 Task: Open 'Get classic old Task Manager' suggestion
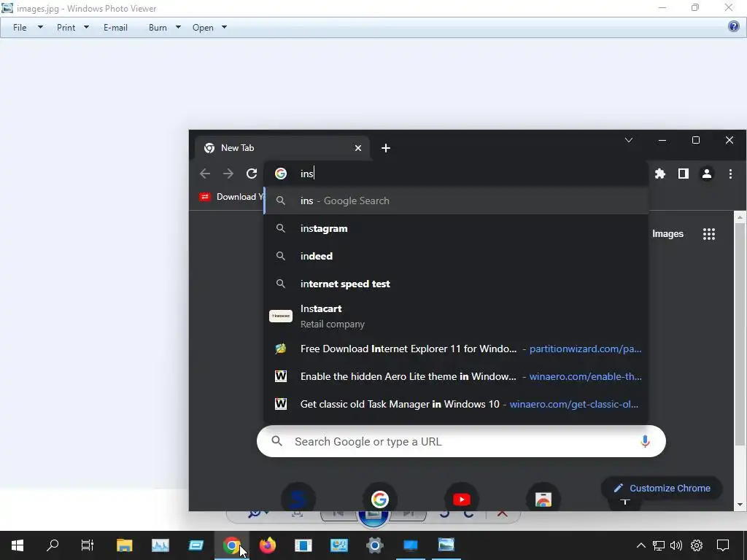pyautogui.click(x=456, y=404)
